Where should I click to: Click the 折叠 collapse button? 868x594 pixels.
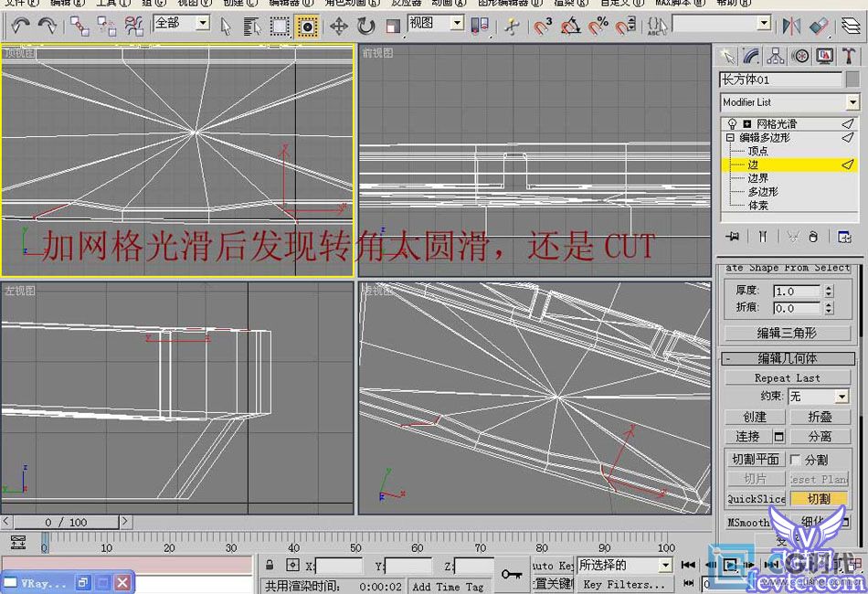[x=820, y=417]
